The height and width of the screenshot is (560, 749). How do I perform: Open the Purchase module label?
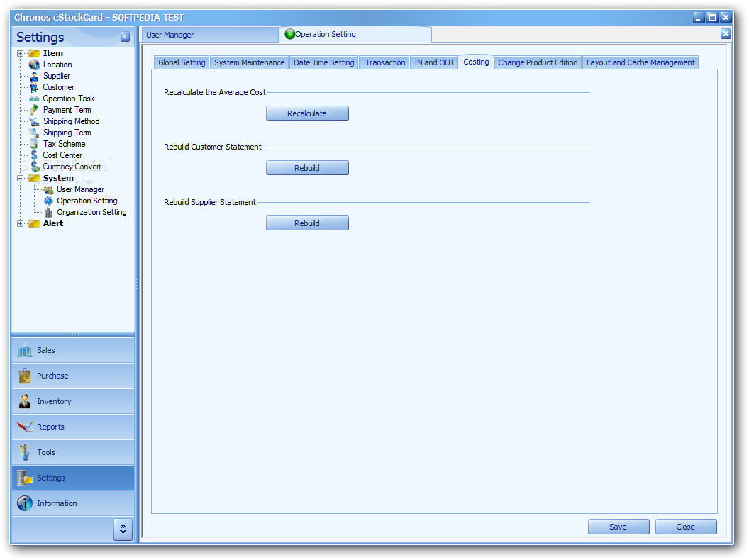[x=52, y=376]
